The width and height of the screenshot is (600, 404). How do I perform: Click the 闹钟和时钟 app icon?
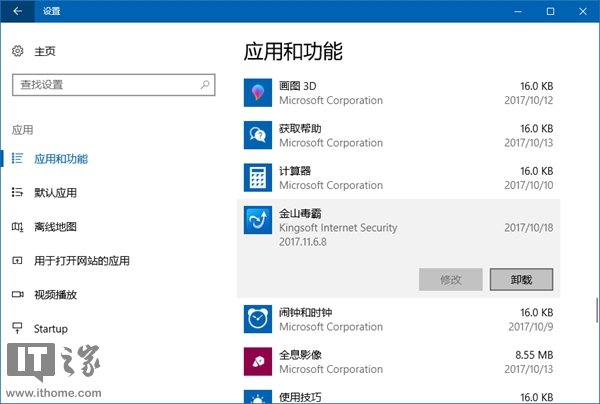258,319
